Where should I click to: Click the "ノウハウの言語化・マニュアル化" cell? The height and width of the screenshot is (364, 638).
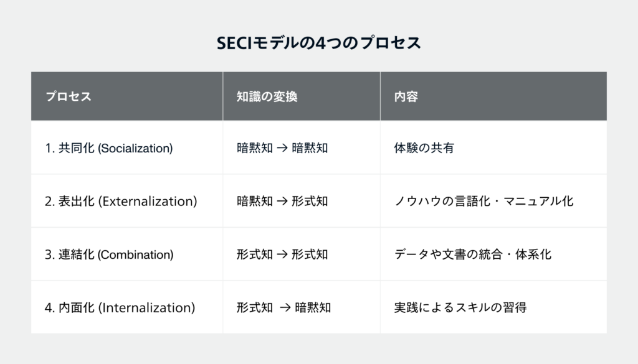483,201
